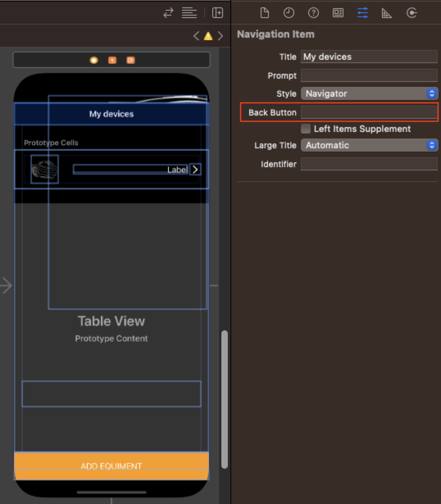
Task: Click the warning triangle in the jump bar
Action: point(208,36)
